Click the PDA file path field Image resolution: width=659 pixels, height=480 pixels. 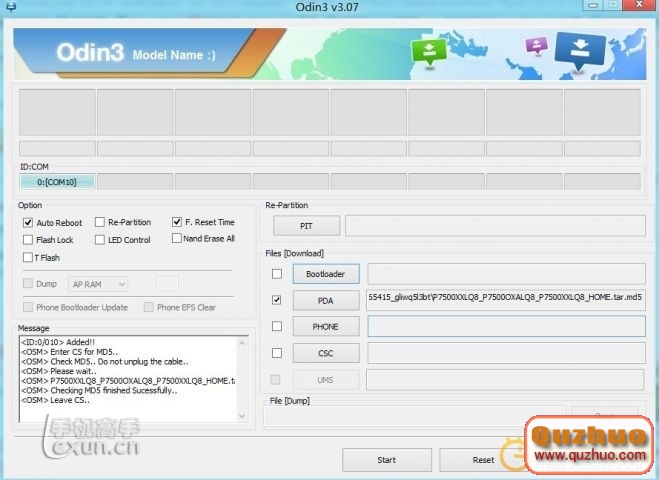tap(506, 300)
